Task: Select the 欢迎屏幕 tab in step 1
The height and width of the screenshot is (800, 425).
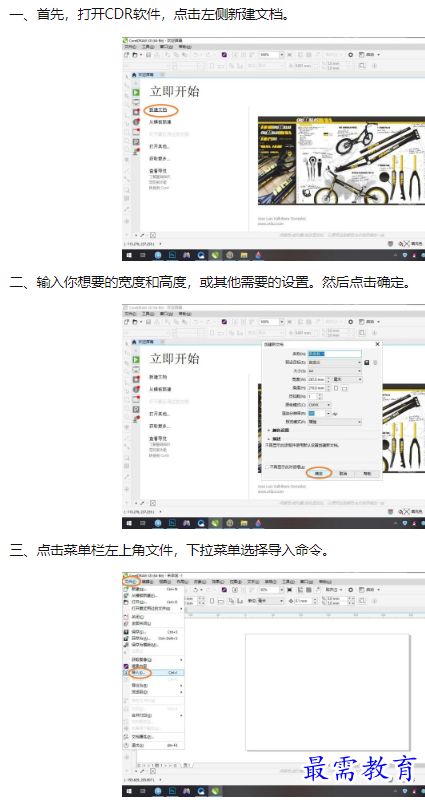Action: click(x=144, y=74)
